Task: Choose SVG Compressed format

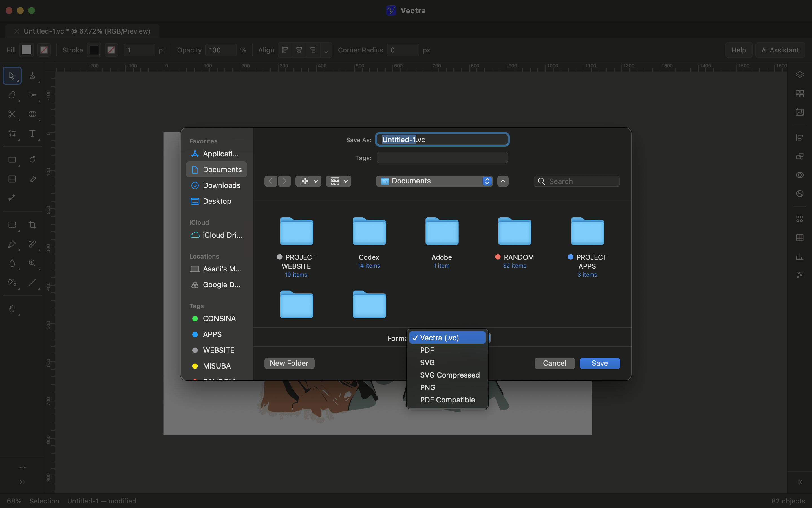Action: point(447,375)
